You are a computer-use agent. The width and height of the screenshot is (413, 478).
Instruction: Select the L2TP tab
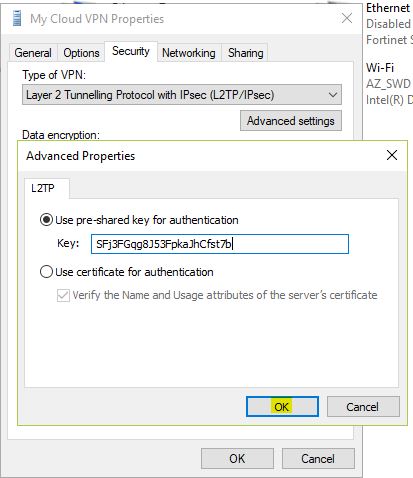(43, 188)
